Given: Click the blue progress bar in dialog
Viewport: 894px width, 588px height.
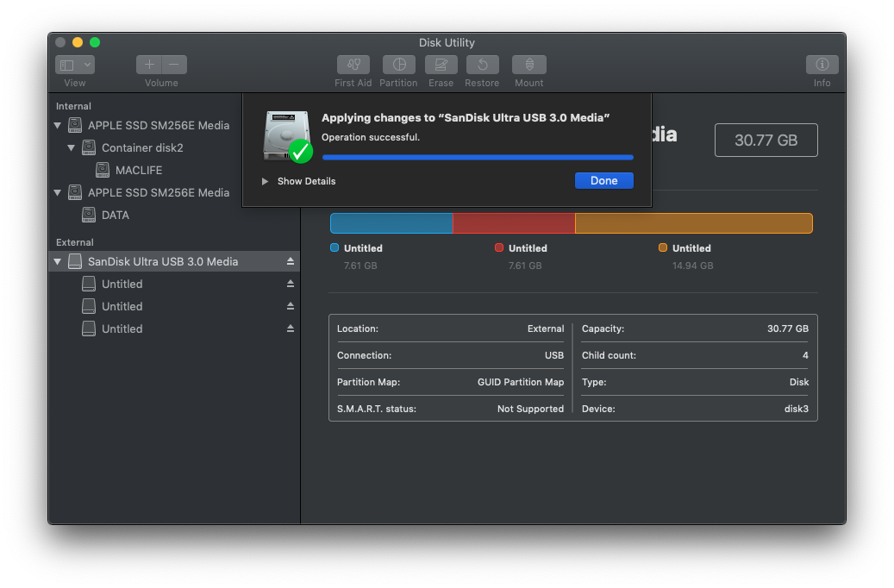Looking at the screenshot, I should tap(478, 157).
